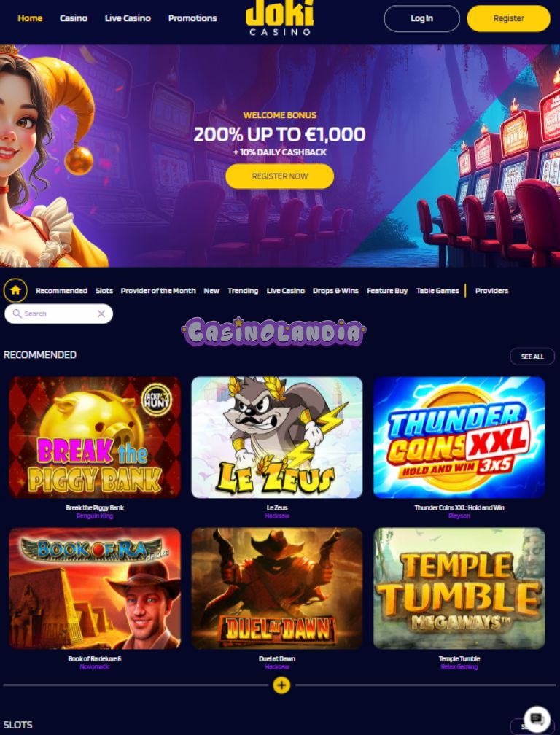Click the magnifier search icon
560x735 pixels.
pos(17,314)
